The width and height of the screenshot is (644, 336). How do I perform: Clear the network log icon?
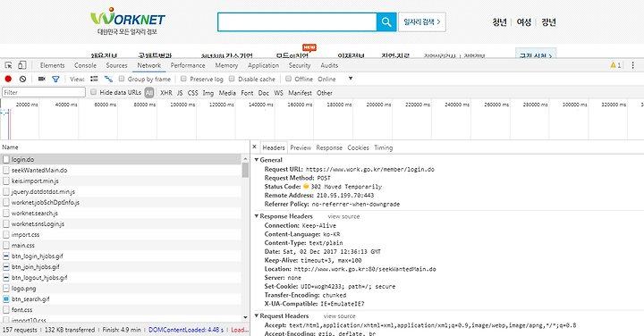pyautogui.click(x=23, y=79)
